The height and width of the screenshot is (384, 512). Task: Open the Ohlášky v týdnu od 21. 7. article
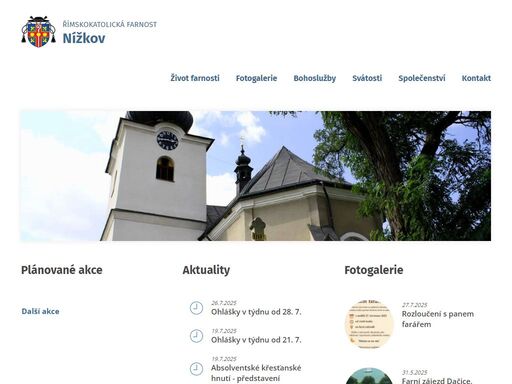(256, 340)
